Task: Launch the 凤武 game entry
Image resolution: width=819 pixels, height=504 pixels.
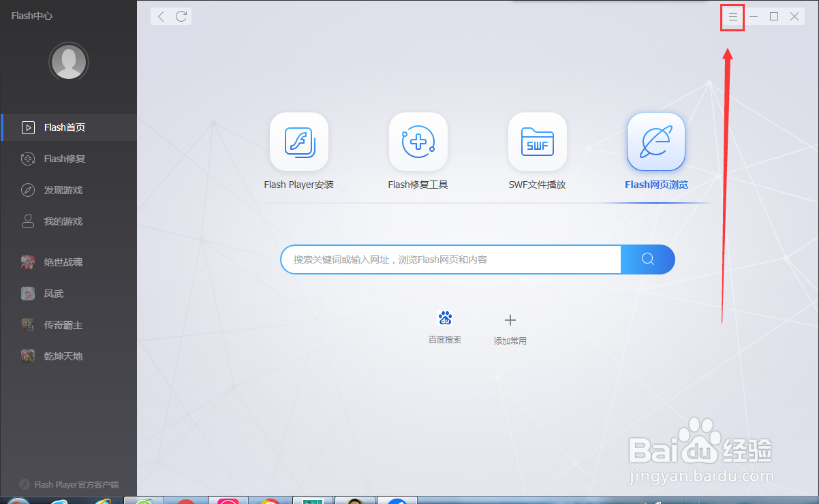Action: 68,294
